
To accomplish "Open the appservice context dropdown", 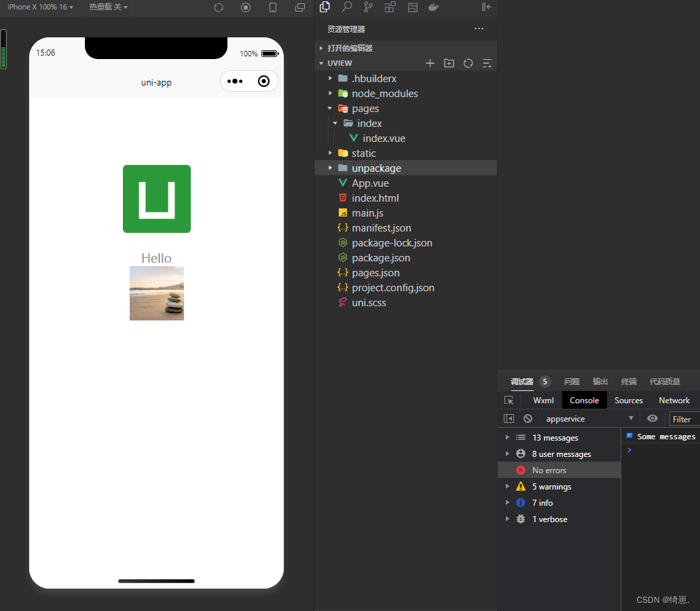I will click(590, 418).
